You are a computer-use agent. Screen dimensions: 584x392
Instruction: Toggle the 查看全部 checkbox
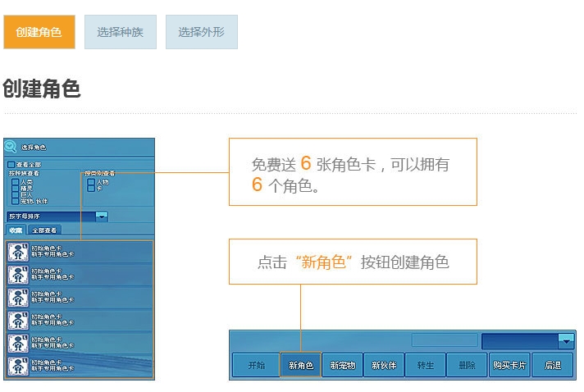(x=11, y=165)
